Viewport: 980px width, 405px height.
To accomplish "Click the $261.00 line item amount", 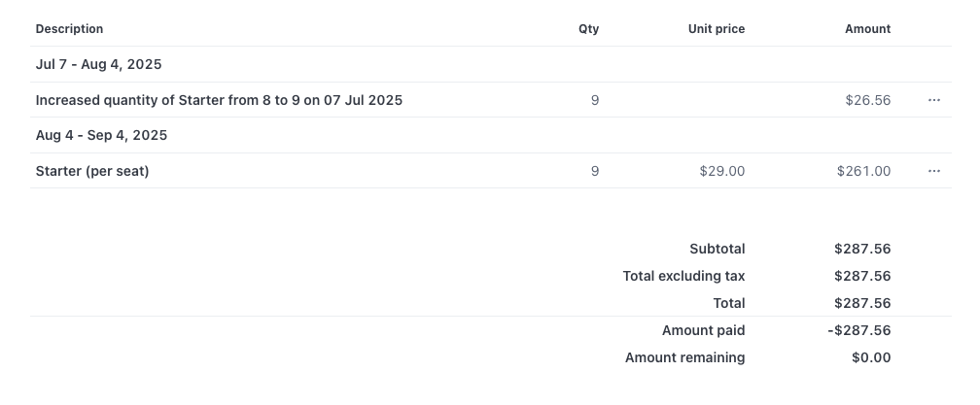I will click(863, 171).
